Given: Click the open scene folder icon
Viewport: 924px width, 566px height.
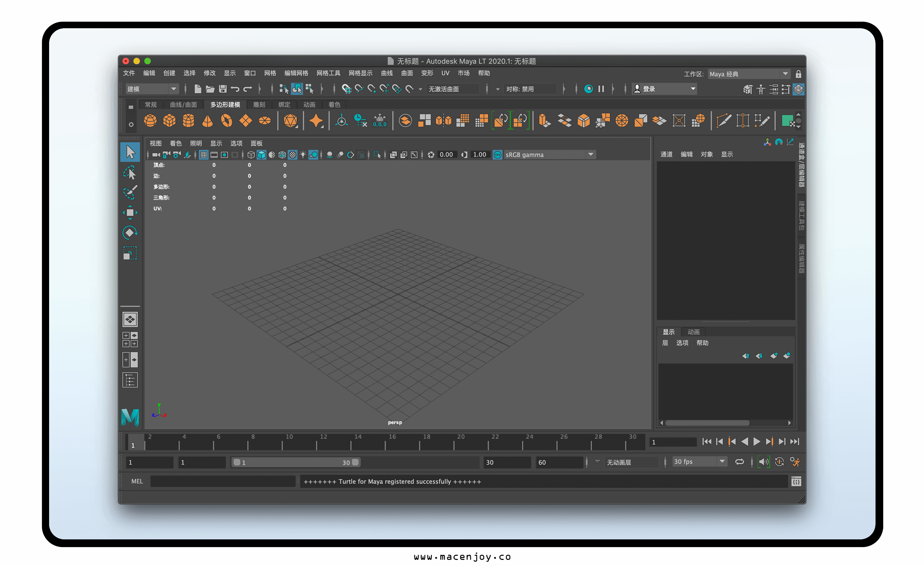Looking at the screenshot, I should point(210,89).
